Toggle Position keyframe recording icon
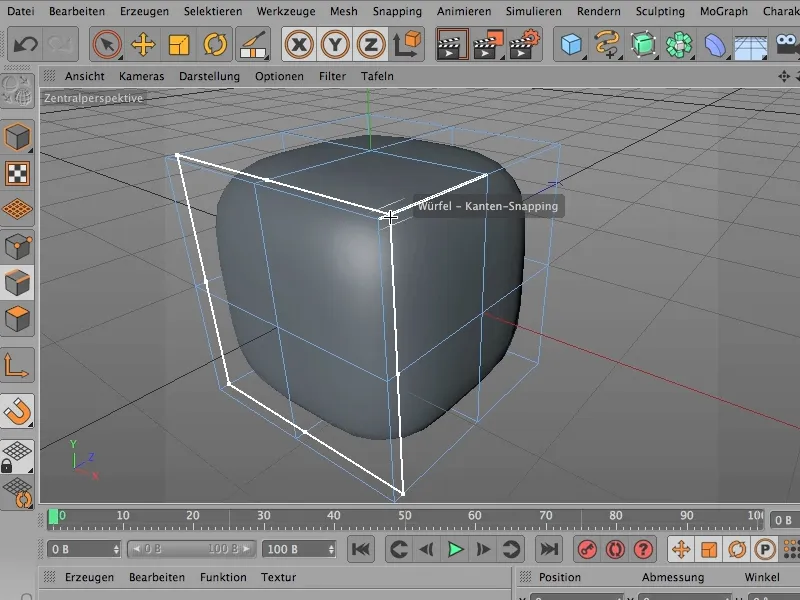 681,549
